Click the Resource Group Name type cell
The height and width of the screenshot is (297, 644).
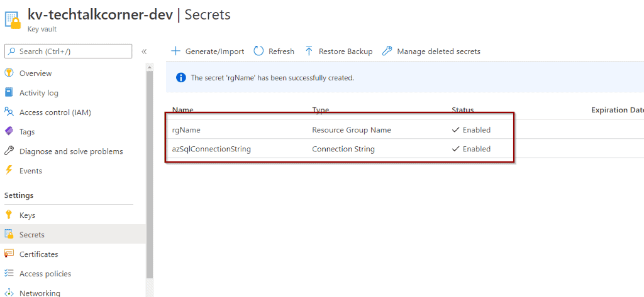(352, 130)
